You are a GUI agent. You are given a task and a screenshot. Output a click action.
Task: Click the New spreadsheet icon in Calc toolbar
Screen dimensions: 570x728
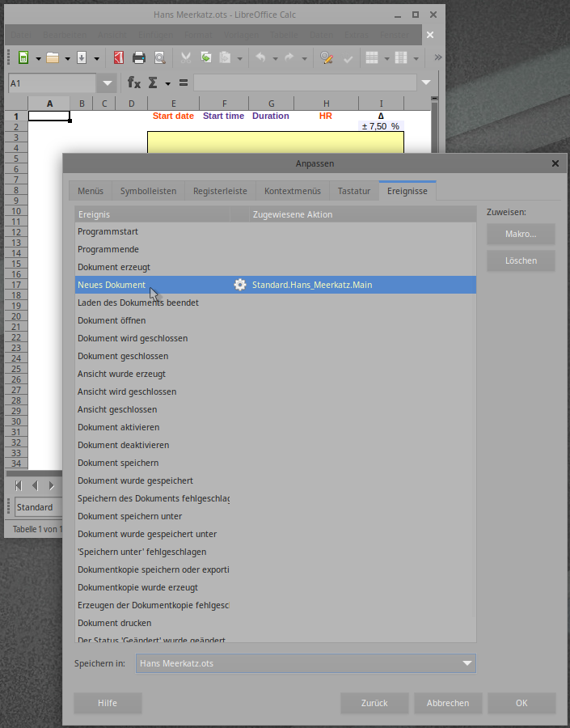pyautogui.click(x=23, y=57)
